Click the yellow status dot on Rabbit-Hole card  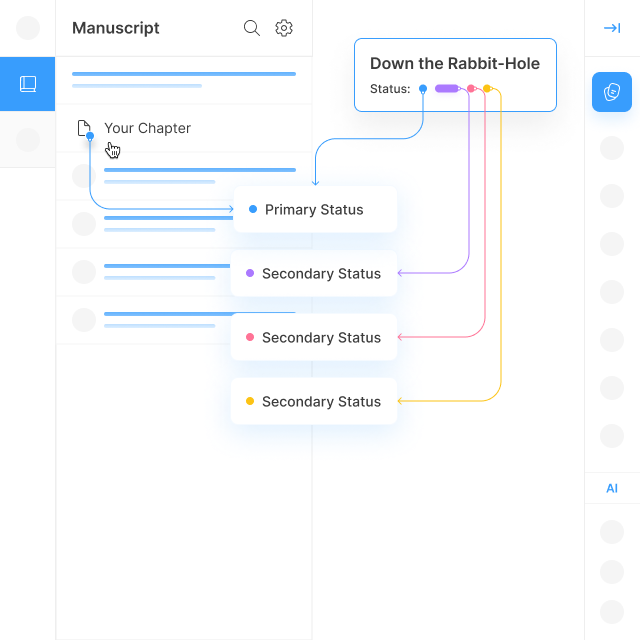click(487, 88)
